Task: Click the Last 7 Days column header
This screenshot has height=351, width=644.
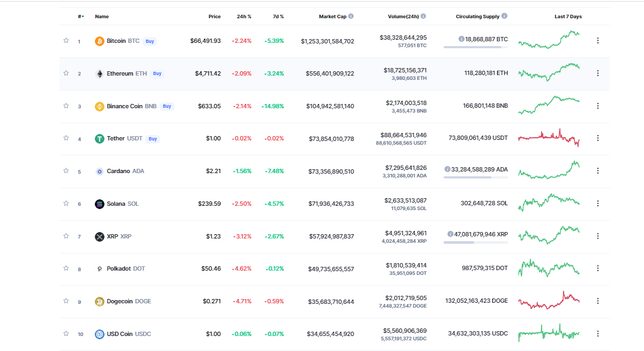Action: coord(568,17)
